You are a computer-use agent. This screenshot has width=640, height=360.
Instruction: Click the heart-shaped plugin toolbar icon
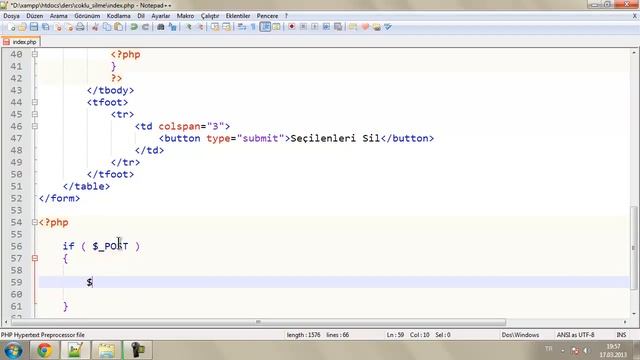click(x=365, y=27)
